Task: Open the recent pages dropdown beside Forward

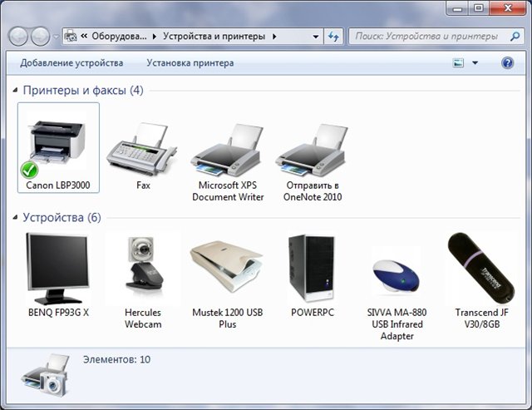Action: click(x=57, y=37)
